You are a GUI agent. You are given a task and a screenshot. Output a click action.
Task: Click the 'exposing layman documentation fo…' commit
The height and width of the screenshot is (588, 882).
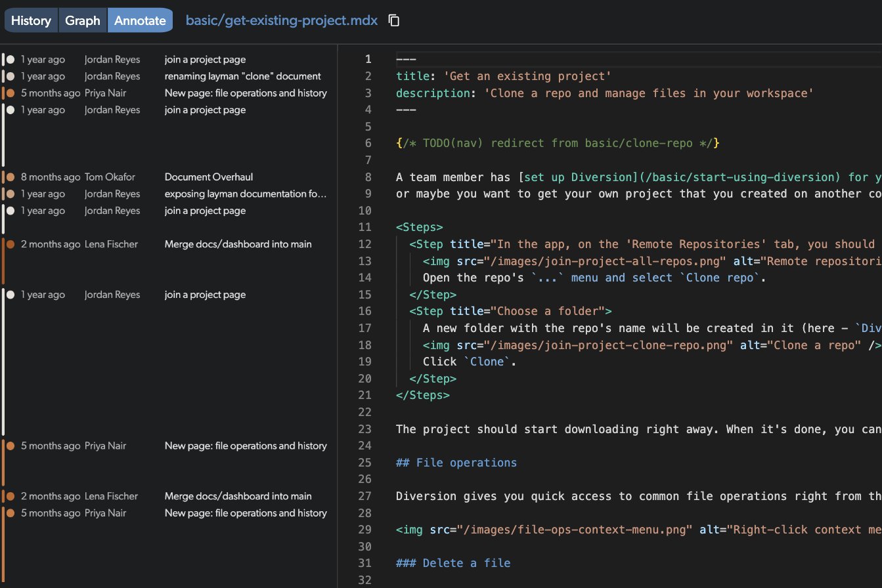[246, 194]
